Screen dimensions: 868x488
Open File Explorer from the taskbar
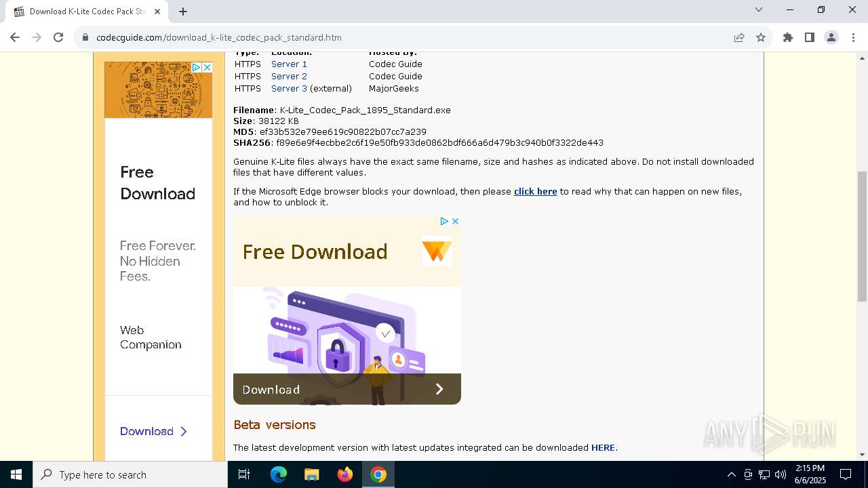tap(312, 474)
